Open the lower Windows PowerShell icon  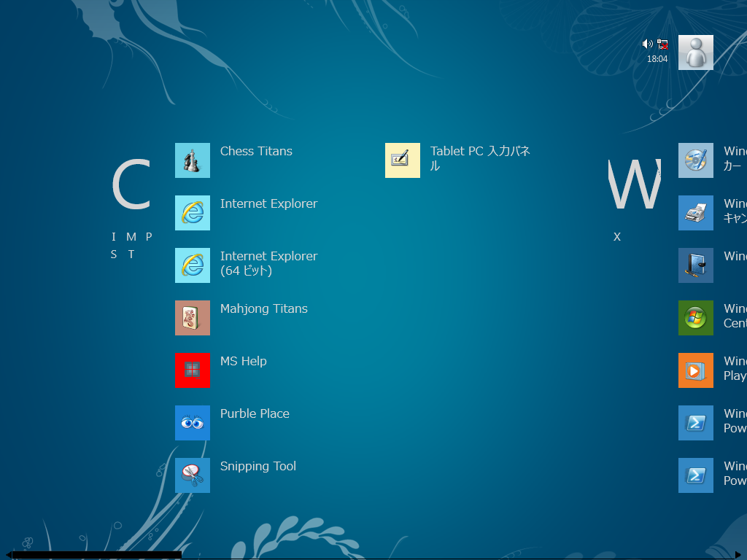click(695, 475)
